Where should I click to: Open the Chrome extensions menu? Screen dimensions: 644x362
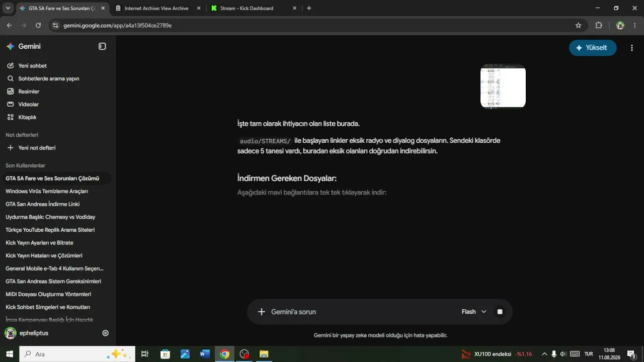599,25
